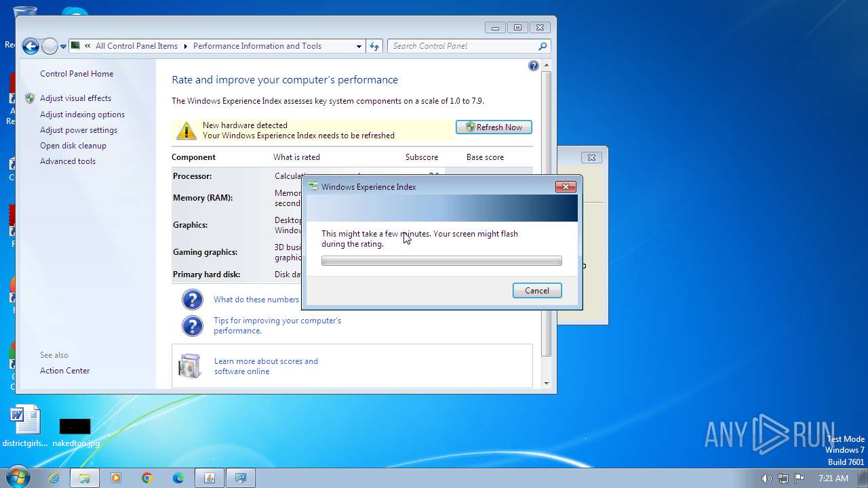Click the forward arrow in Control Panel
This screenshot has height=488, width=868.
pos(50,46)
